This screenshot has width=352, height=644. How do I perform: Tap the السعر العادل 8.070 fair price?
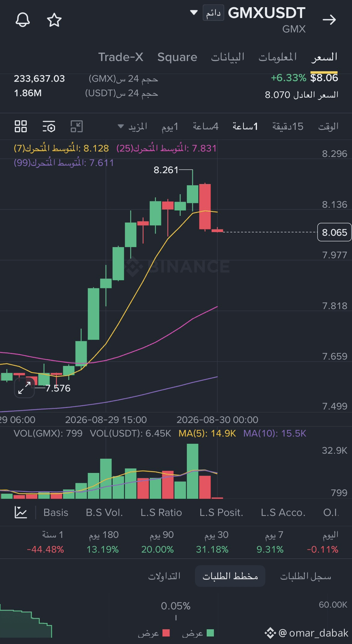point(302,94)
